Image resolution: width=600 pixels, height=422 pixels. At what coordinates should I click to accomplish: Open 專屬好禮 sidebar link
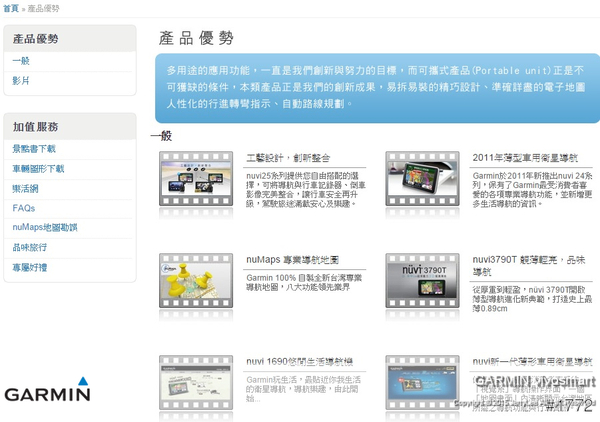[x=29, y=267]
